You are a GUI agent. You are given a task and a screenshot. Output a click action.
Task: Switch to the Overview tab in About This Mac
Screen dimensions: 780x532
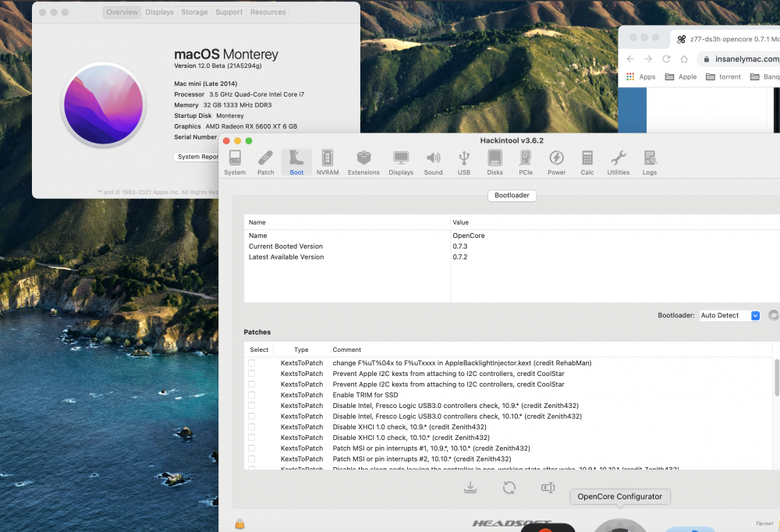point(122,12)
